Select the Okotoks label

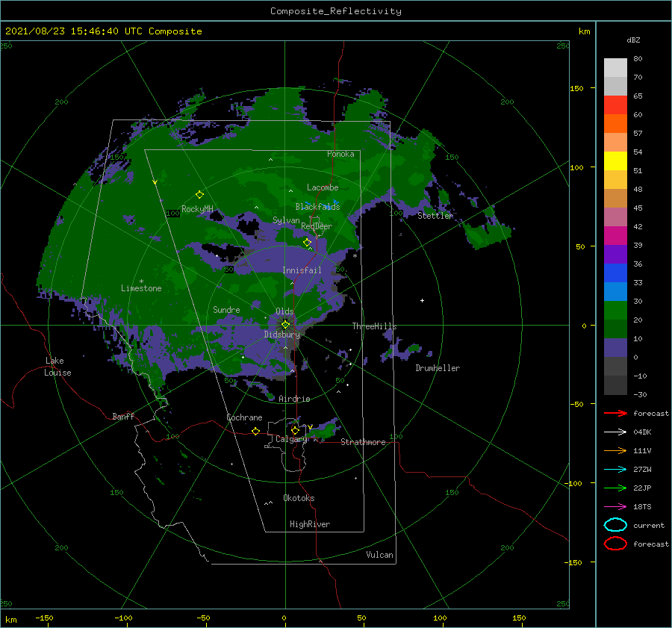pyautogui.click(x=299, y=498)
